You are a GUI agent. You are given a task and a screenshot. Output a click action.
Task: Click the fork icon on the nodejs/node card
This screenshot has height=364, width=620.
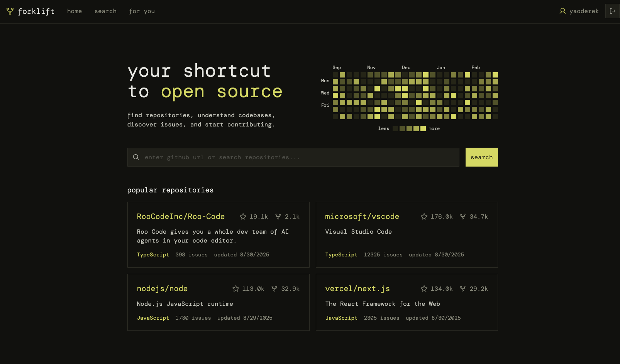click(274, 289)
